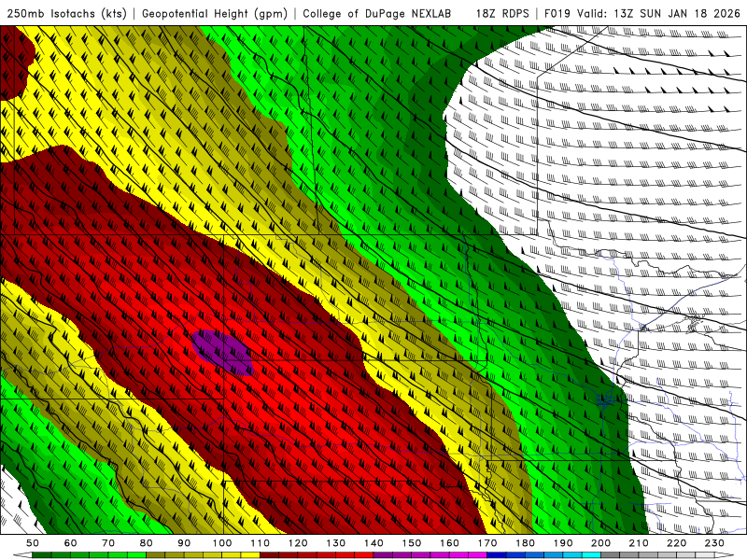
Task: Click the 160 value on the color scale
Action: pyautogui.click(x=449, y=543)
